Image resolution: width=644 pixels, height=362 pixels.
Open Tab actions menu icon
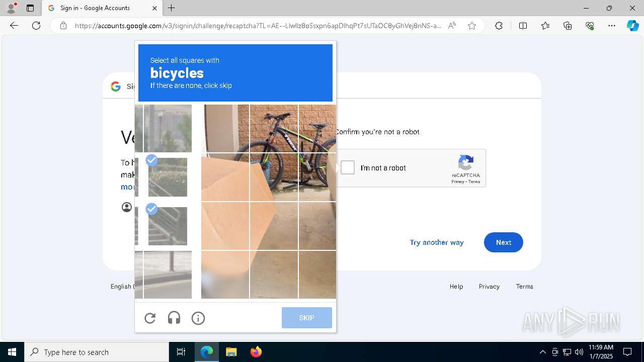tap(30, 8)
